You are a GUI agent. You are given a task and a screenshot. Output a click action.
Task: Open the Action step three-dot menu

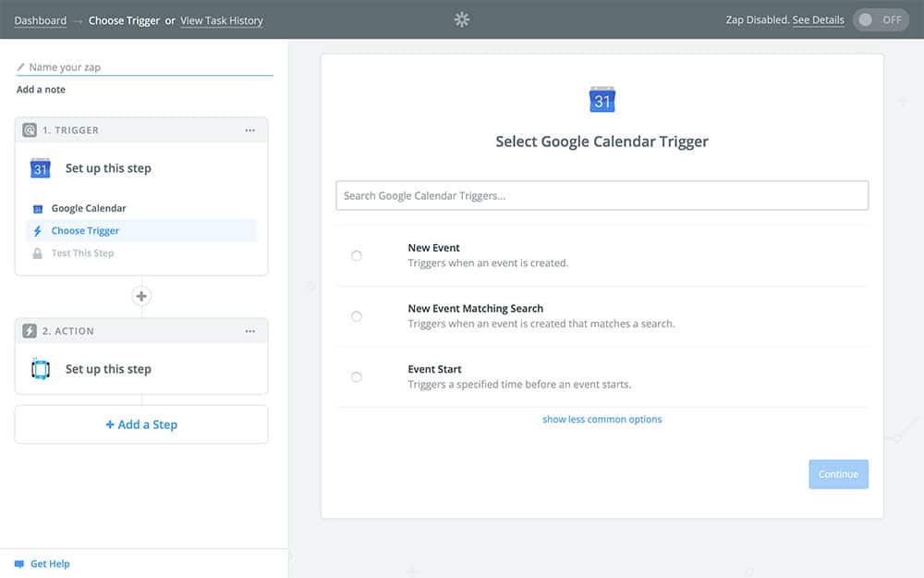249,331
